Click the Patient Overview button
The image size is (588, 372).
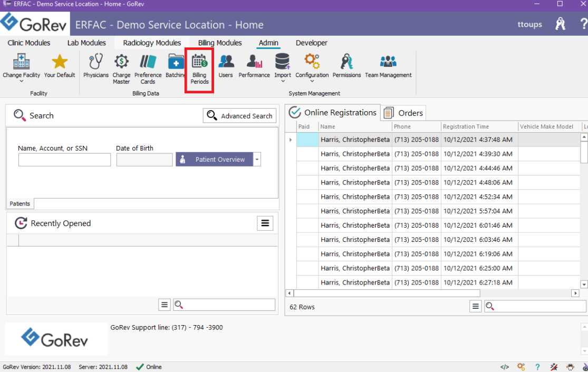coord(215,159)
